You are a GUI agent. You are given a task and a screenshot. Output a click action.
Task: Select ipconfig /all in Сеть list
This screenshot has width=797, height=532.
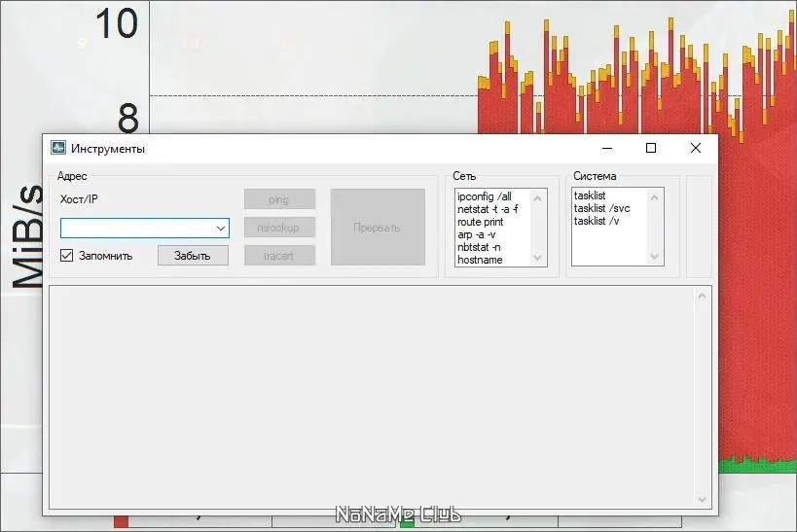pyautogui.click(x=485, y=196)
